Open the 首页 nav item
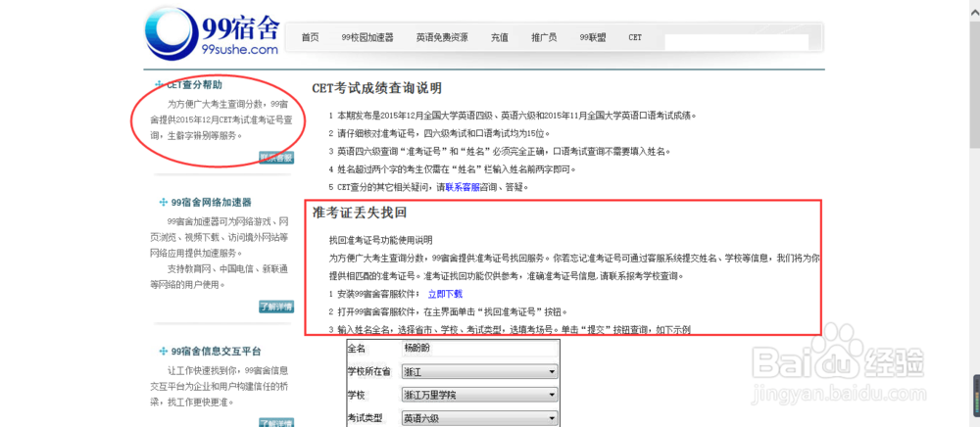This screenshot has width=980, height=427. 310,37
